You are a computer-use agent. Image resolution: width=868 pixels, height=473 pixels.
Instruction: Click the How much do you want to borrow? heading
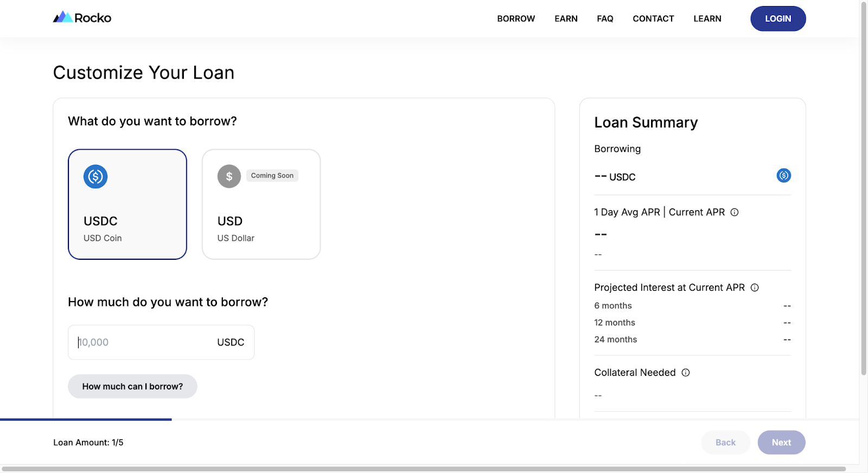168,302
